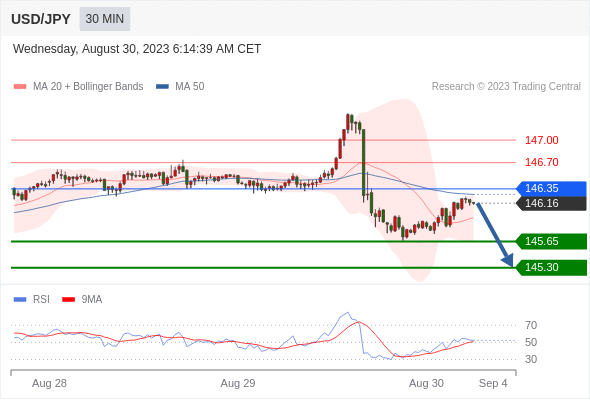Click the Aug 29 date axis label
The height and width of the screenshot is (400, 590).
[x=238, y=383]
